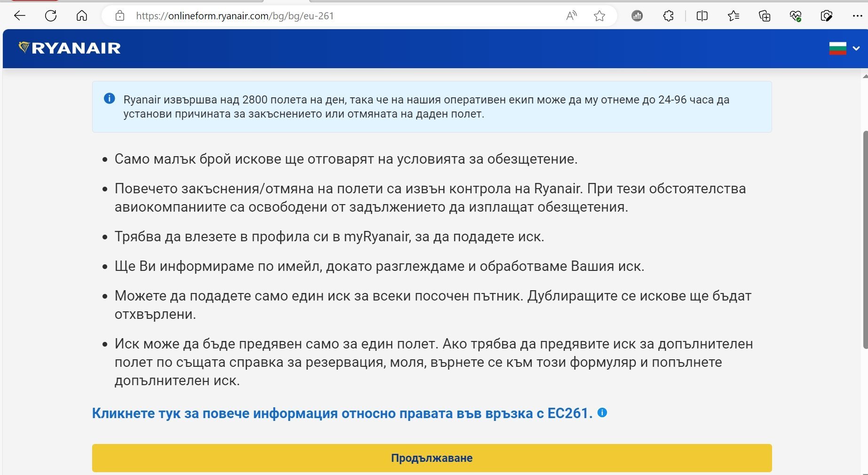The width and height of the screenshot is (868, 475).
Task: Click the page vertical scrollbar thumb
Action: [865, 240]
